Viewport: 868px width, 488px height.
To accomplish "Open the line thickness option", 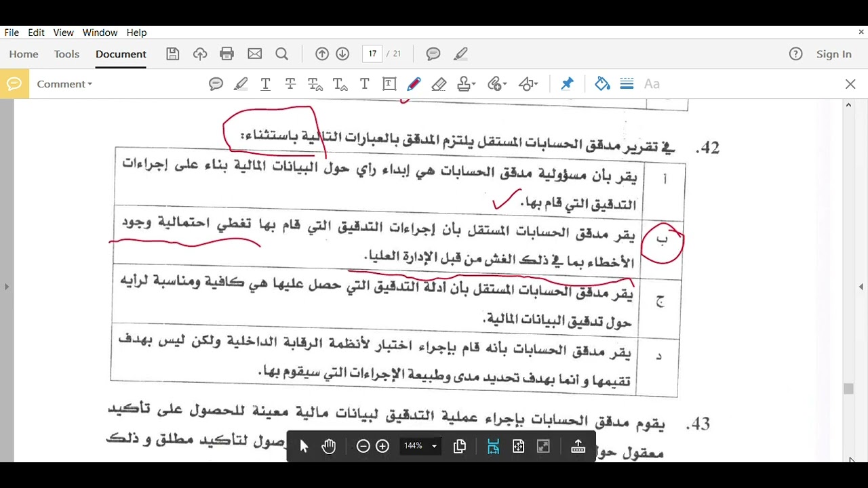I will [627, 84].
